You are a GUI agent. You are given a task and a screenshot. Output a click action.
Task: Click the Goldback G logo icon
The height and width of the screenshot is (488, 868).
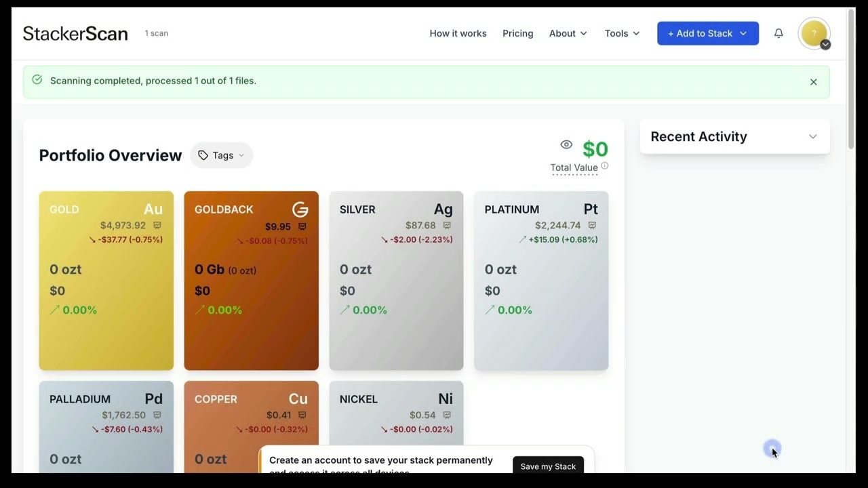click(300, 209)
